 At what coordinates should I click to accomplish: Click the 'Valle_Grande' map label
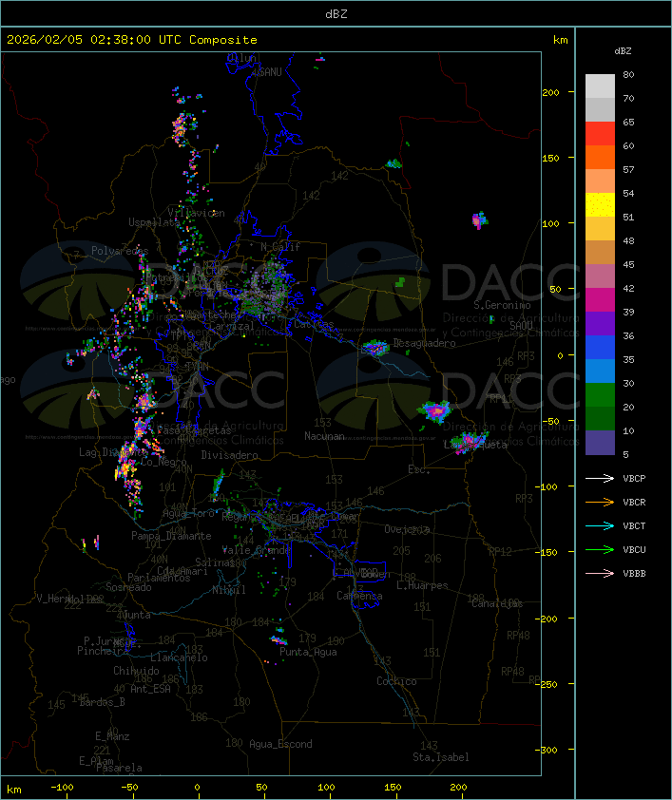click(x=256, y=550)
